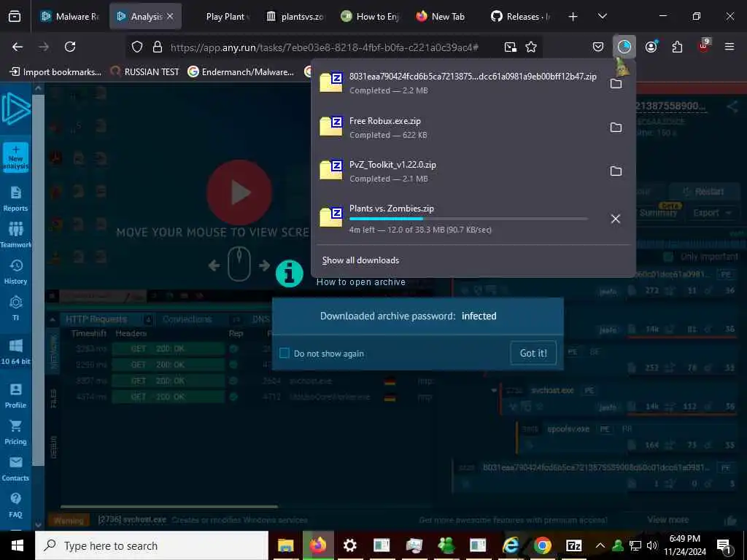Screen dimensions: 747x560
Task: Open Firefox downloads panel button
Action: tap(624, 47)
